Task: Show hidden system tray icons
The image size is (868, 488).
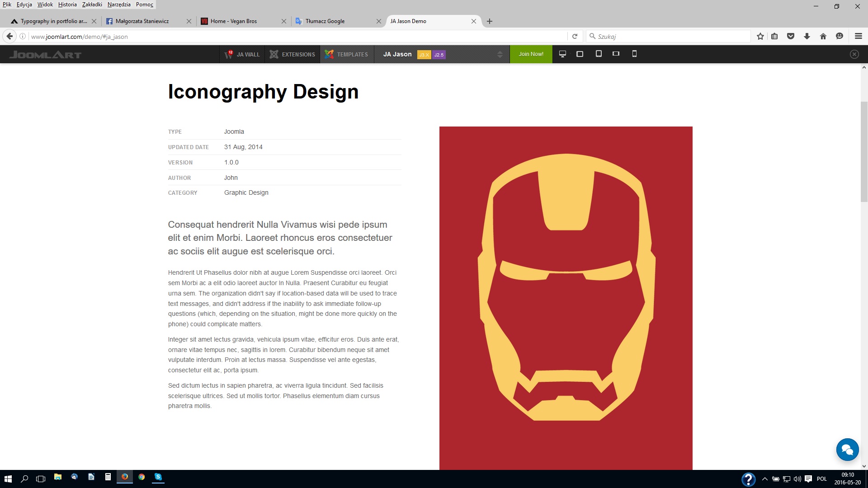Action: pos(765,479)
